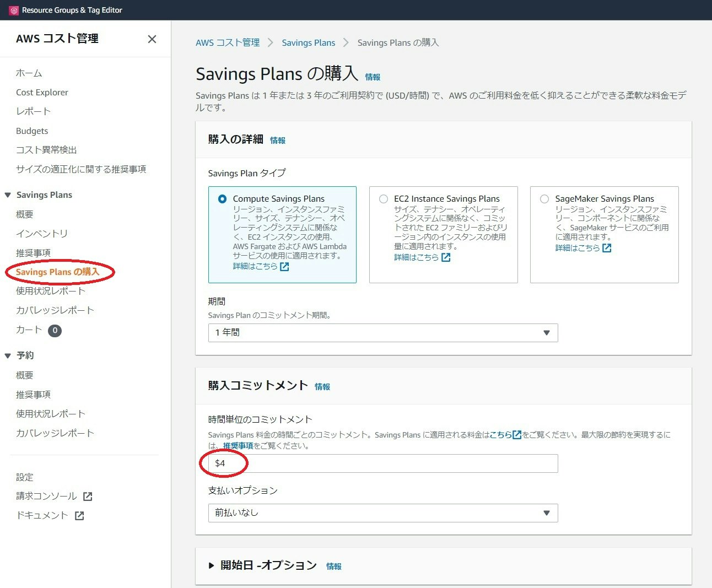Select Compute Savings Plans radio button
The image size is (712, 588).
coord(222,199)
